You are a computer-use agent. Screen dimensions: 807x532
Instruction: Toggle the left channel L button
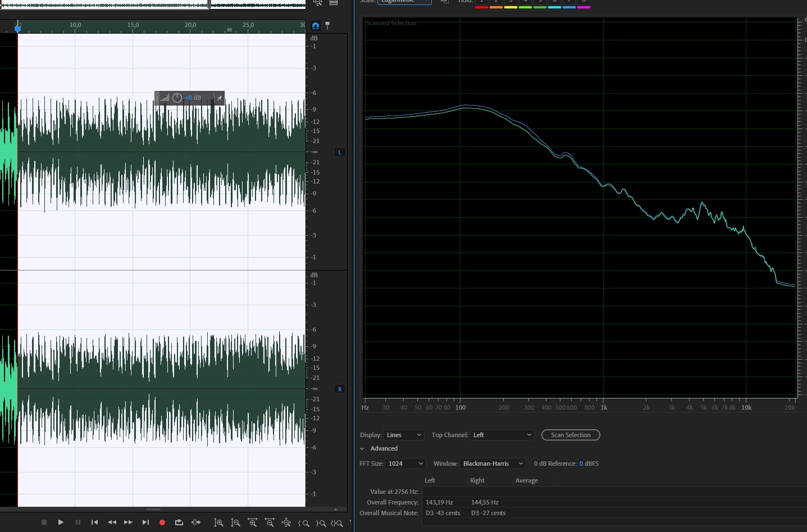click(339, 152)
